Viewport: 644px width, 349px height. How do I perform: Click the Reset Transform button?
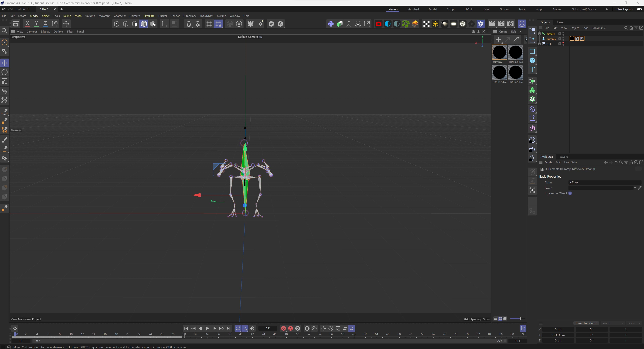coord(586,323)
